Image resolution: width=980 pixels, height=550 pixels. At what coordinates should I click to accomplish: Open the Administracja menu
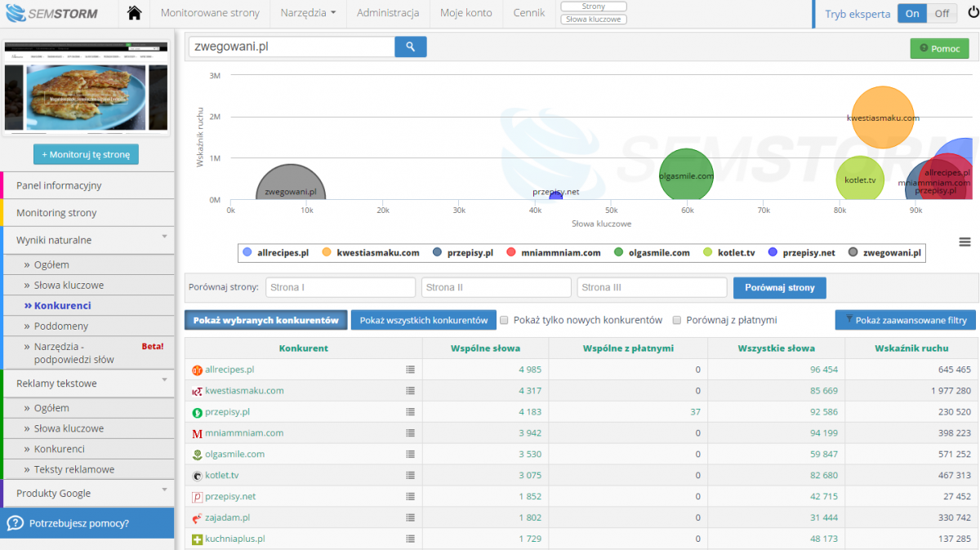388,13
